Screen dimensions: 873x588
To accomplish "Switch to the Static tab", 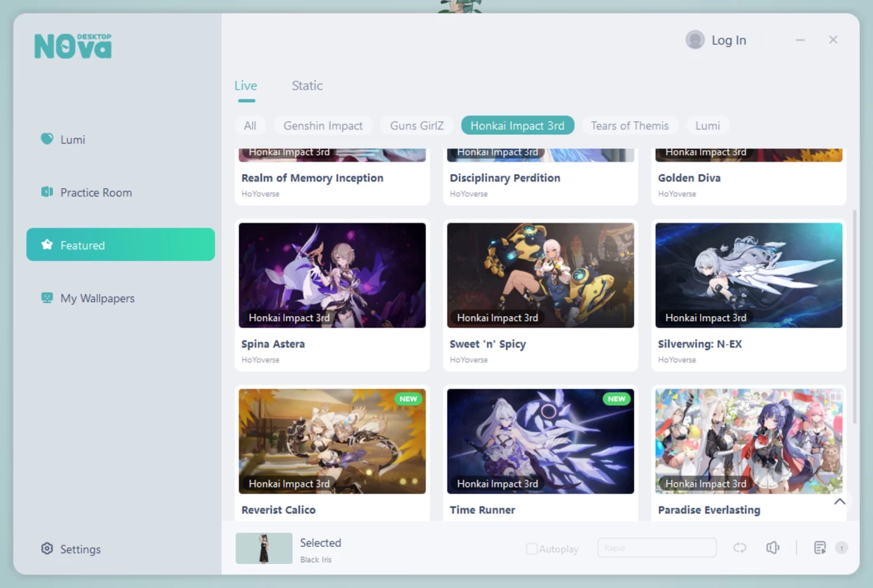I will [x=307, y=86].
